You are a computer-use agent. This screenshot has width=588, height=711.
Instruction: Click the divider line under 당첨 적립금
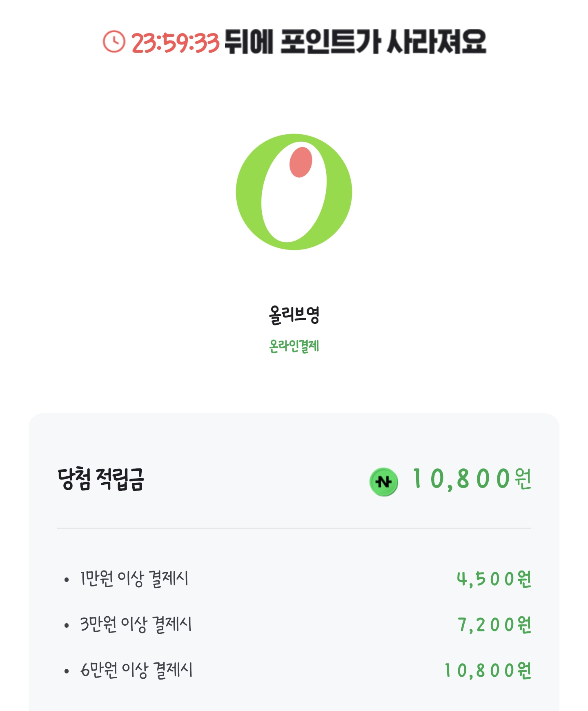tap(294, 528)
